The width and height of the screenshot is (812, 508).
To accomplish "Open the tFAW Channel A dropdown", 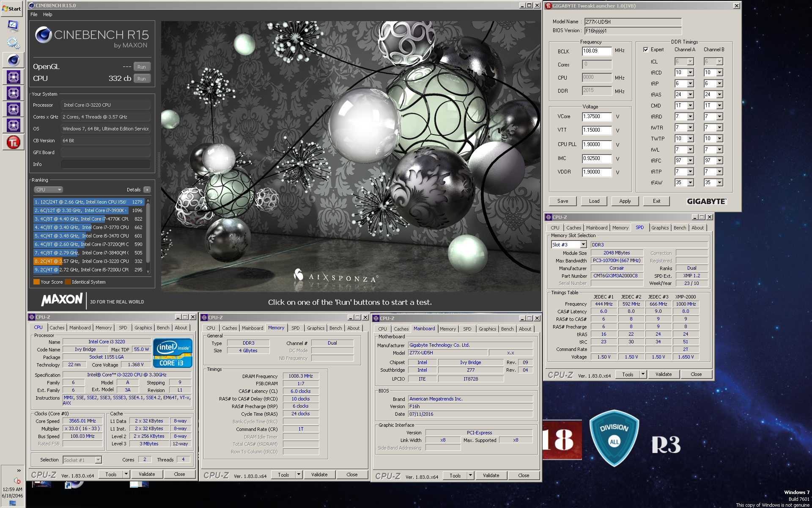I will click(690, 182).
